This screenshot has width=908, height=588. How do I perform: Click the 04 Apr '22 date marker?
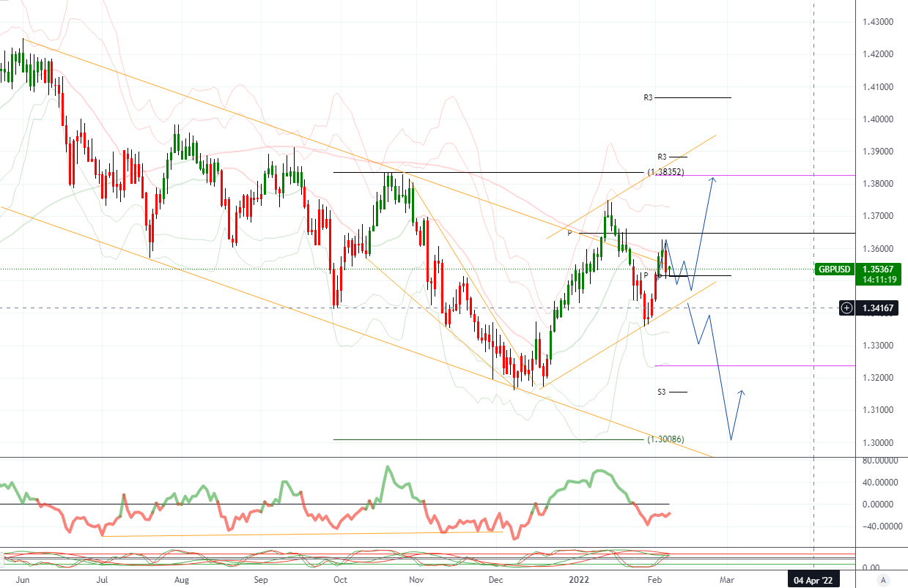coord(814,580)
